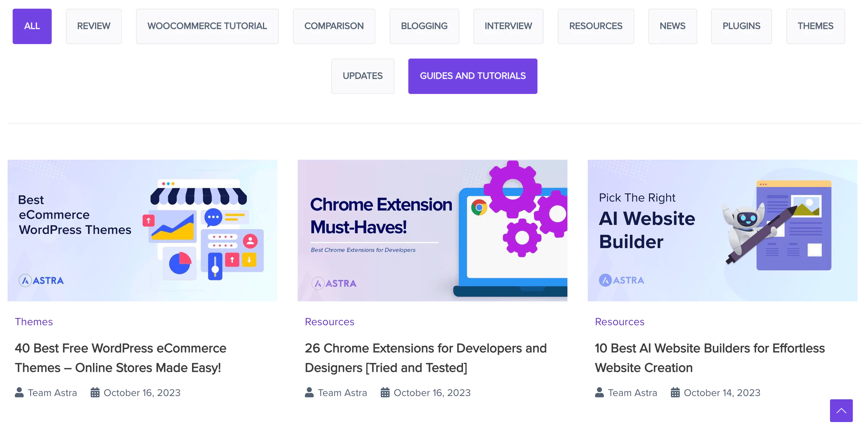Select the ALL category filter
Image resolution: width=868 pixels, height=430 pixels.
click(32, 26)
